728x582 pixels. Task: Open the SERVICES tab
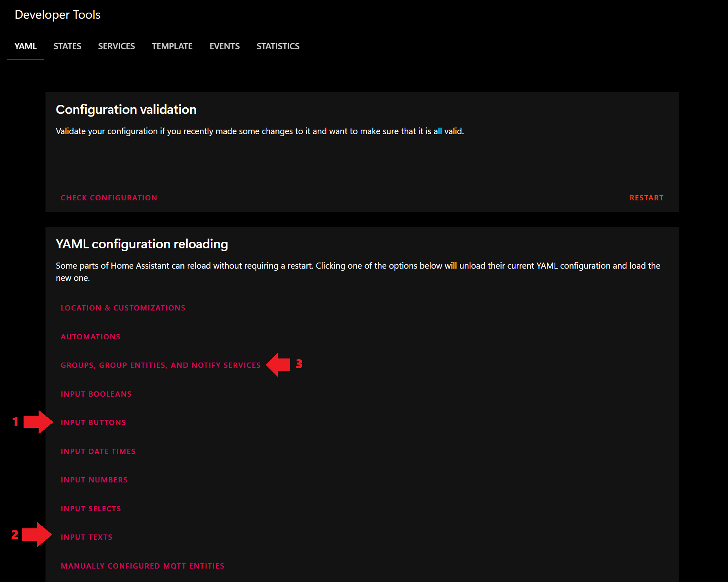tap(117, 46)
